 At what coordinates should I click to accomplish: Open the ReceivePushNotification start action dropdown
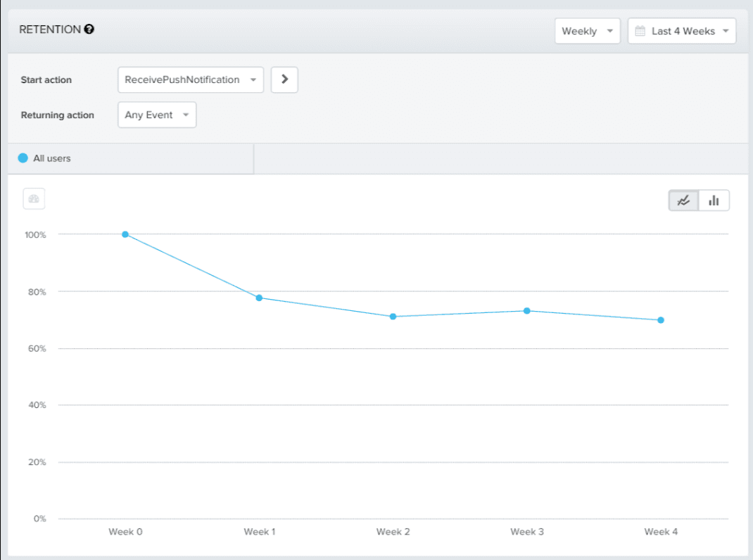tap(190, 79)
